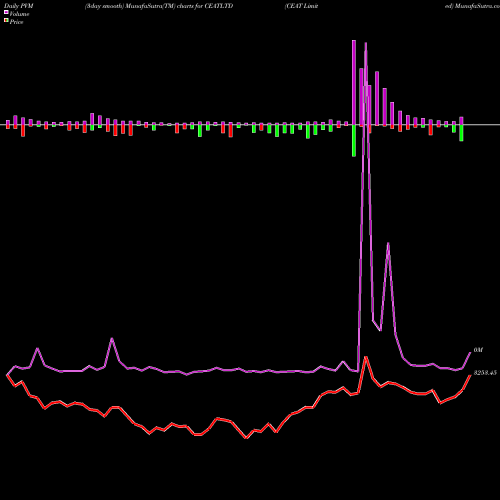Click the right end of the red price line
Screen dimensions: 500x500
pos(470,375)
